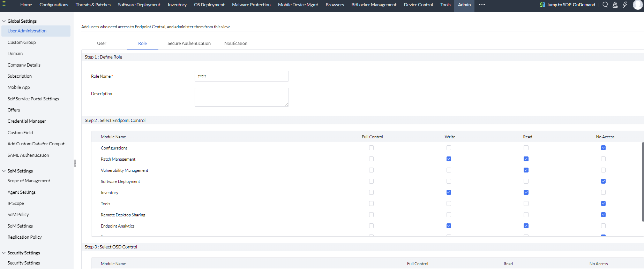Open the rocket quick-start icon

(x=615, y=5)
